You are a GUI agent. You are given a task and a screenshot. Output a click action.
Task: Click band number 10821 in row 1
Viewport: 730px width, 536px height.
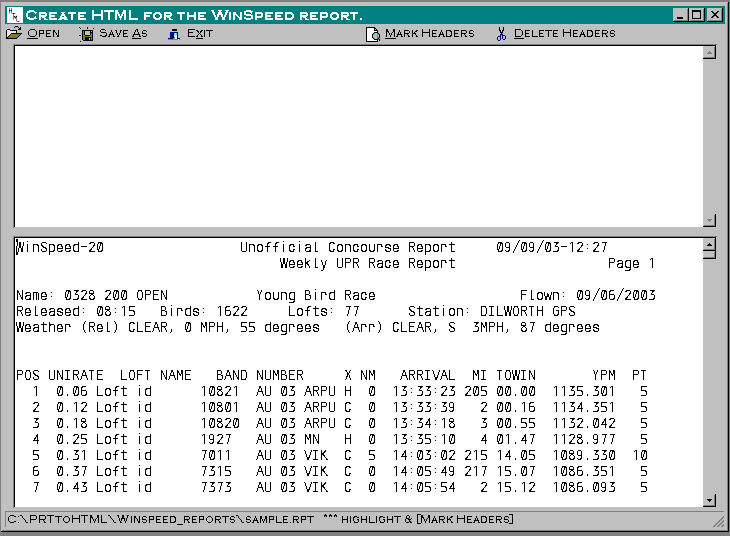coord(220,391)
